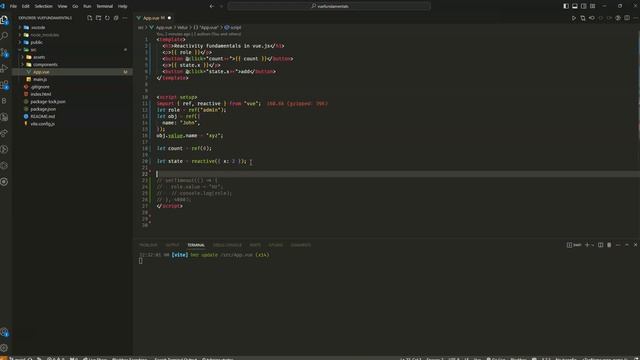This screenshot has width=640, height=360.
Task: Open the Help menu
Action: [122, 6]
